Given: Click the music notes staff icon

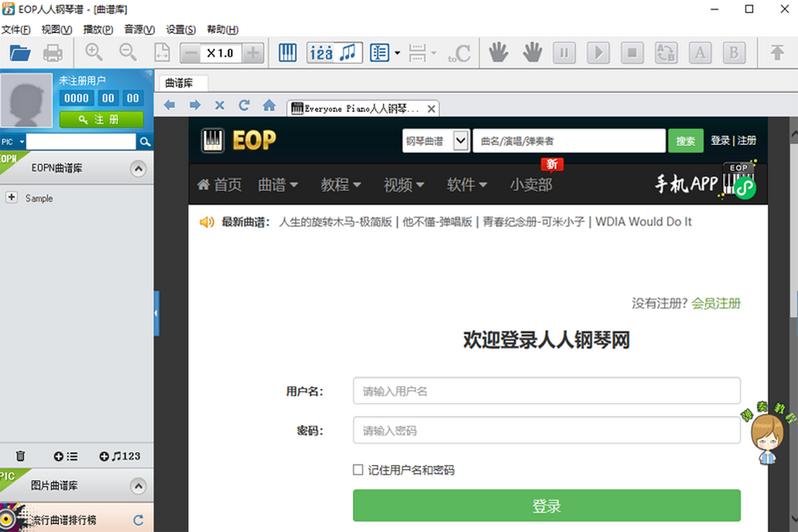Looking at the screenshot, I should pyautogui.click(x=348, y=53).
